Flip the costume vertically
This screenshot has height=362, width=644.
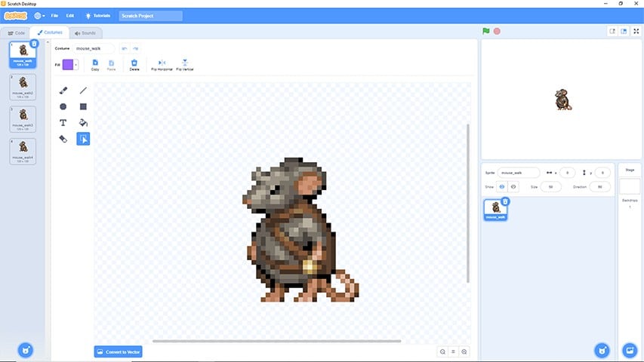click(x=185, y=64)
